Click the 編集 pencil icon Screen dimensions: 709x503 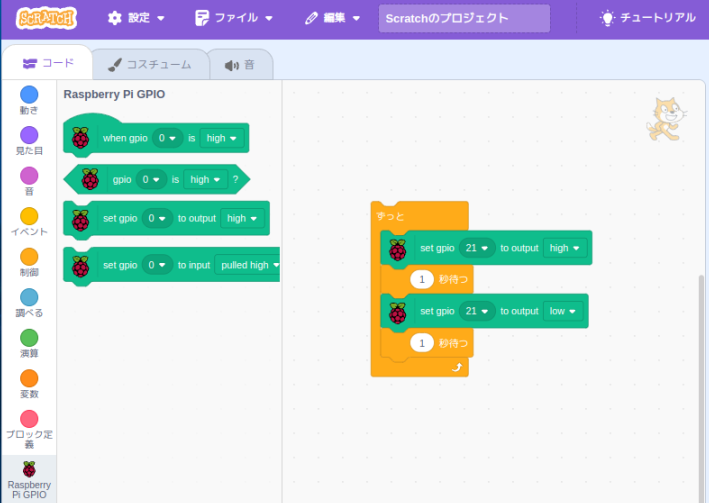coord(312,19)
